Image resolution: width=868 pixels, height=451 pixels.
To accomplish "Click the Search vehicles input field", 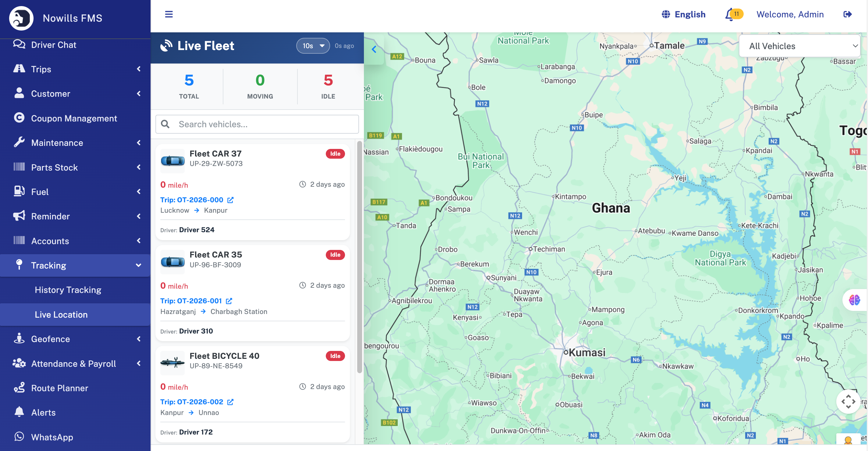I will [x=257, y=124].
